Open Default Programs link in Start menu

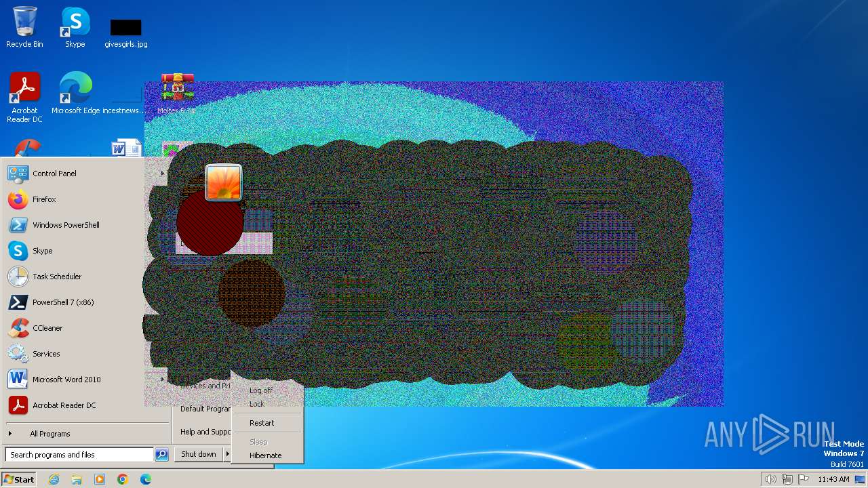point(205,409)
